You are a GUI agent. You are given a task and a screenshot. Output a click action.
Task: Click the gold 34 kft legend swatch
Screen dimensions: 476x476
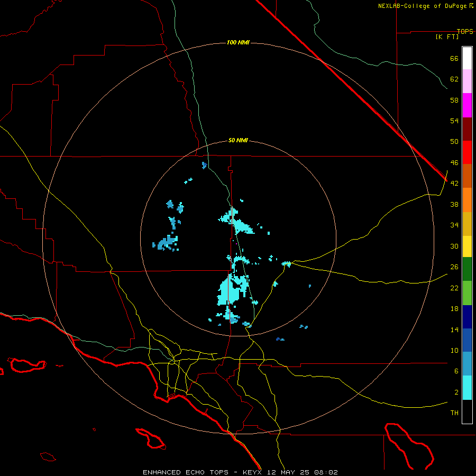click(x=467, y=224)
